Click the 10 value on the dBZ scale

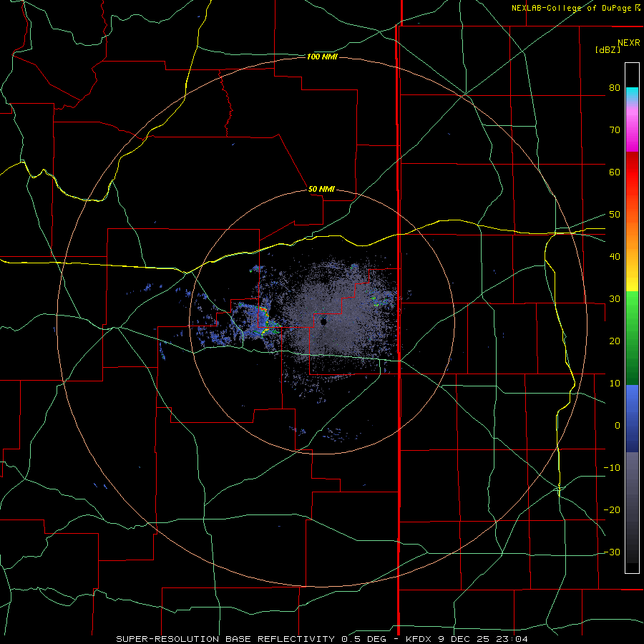point(615,384)
